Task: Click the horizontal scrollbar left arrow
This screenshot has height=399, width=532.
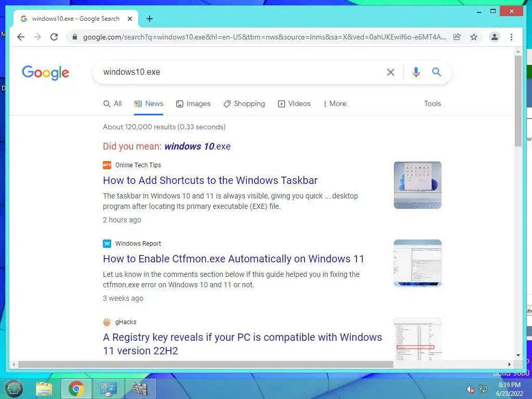Action: 14,364
